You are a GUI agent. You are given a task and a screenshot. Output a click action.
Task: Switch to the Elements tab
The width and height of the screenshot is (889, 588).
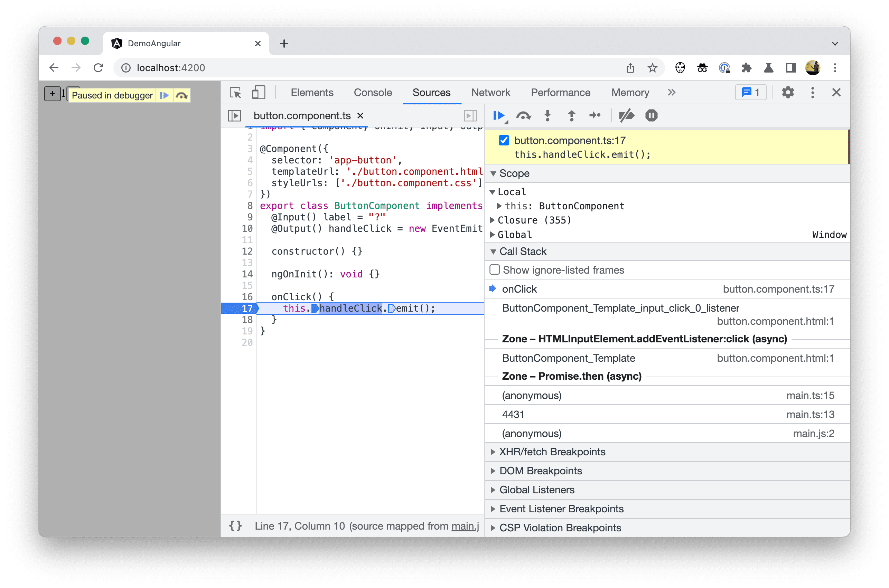(313, 93)
